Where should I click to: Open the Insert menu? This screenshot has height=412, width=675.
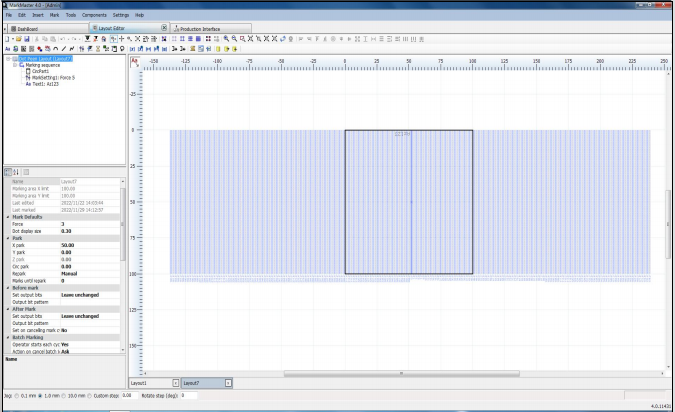tap(38, 15)
